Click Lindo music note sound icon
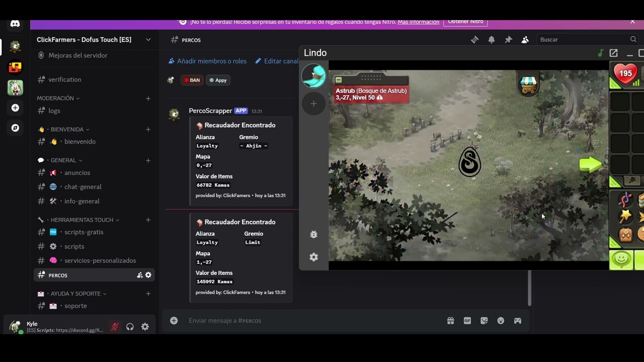Viewport: 644px width, 362px height. coord(600,53)
